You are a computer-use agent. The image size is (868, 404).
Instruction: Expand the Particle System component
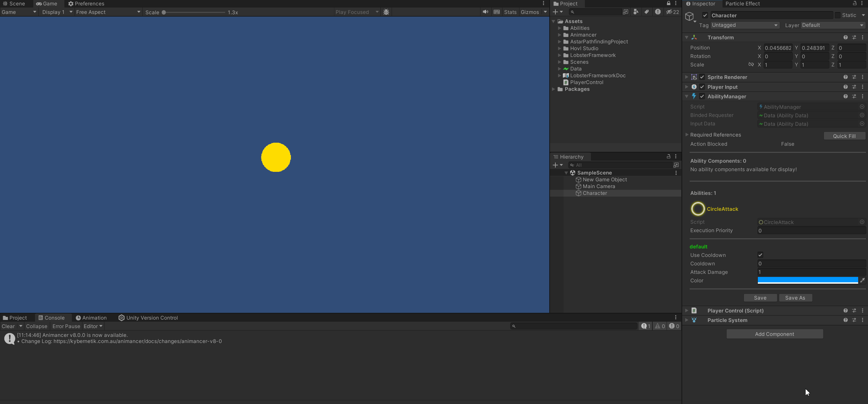click(687, 320)
